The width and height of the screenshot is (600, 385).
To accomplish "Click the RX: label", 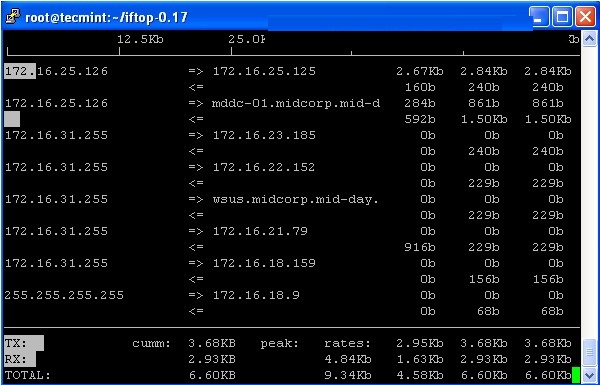I will pos(16,359).
